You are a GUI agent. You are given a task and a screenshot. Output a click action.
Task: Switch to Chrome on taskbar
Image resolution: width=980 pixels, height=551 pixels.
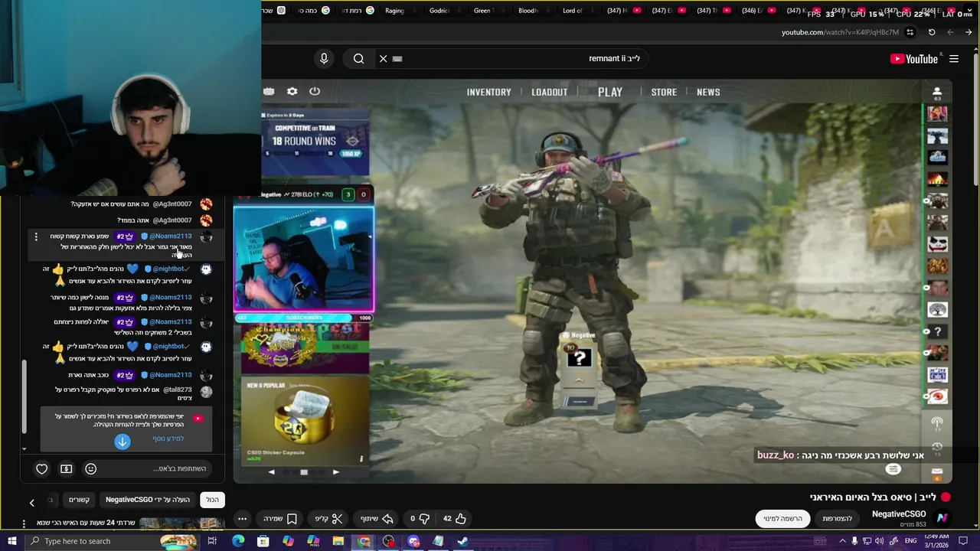click(x=364, y=541)
